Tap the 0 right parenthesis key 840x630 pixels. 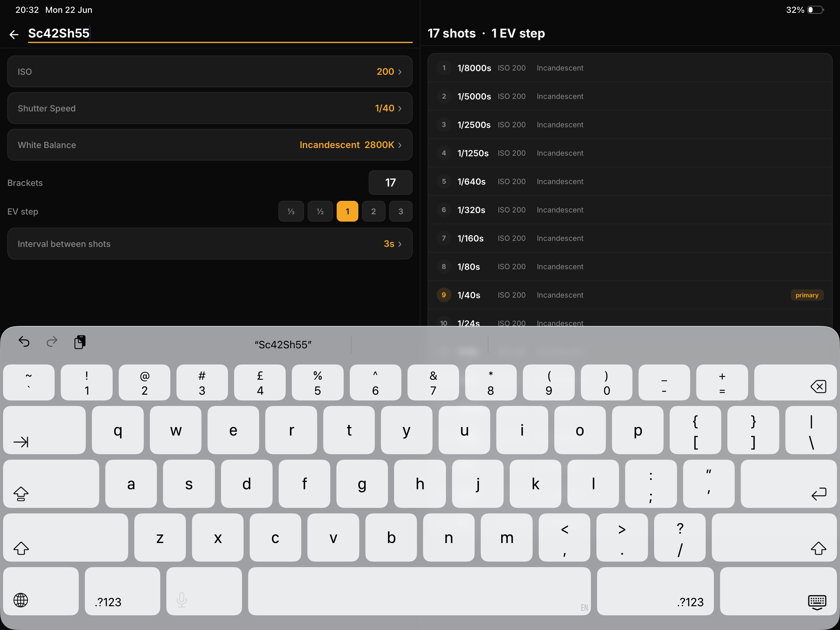coord(606,382)
